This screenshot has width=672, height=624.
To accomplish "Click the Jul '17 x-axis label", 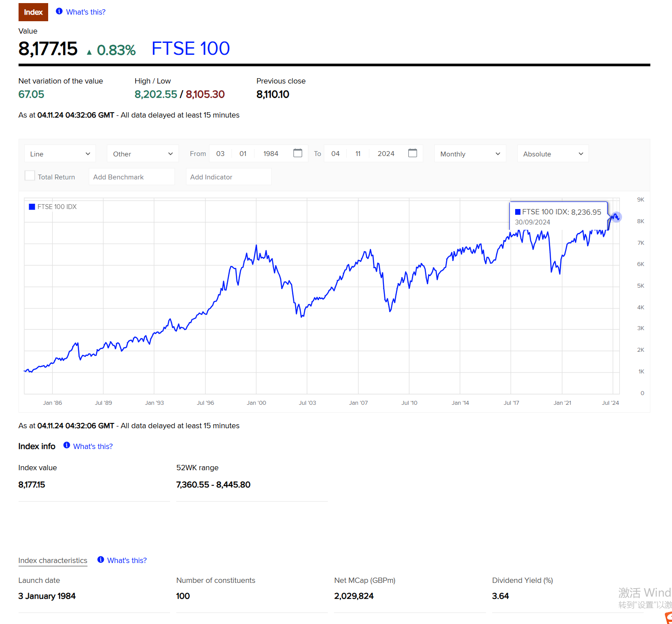I will click(x=511, y=403).
